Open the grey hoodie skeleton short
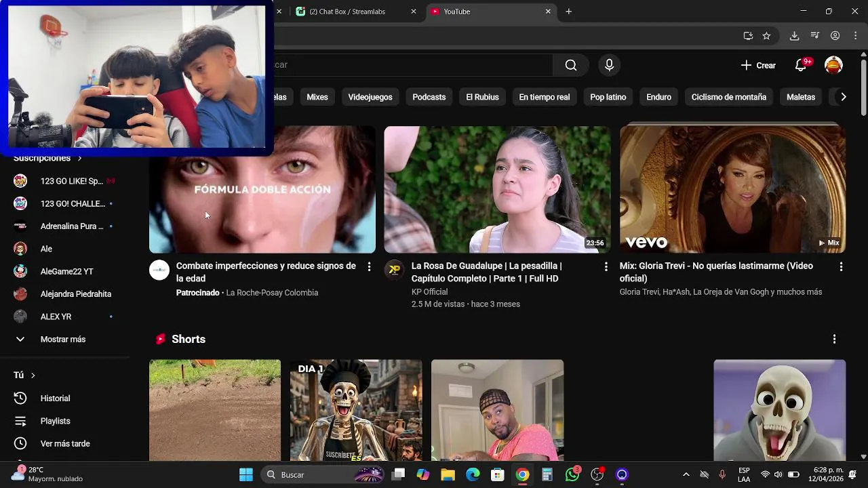This screenshot has width=868, height=488. pyautogui.click(x=780, y=410)
